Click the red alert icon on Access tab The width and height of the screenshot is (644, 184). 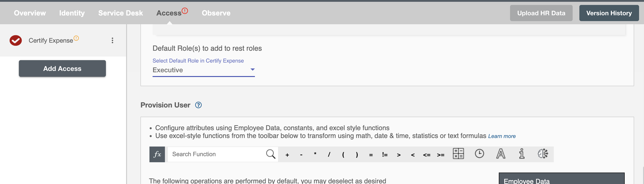click(x=185, y=11)
